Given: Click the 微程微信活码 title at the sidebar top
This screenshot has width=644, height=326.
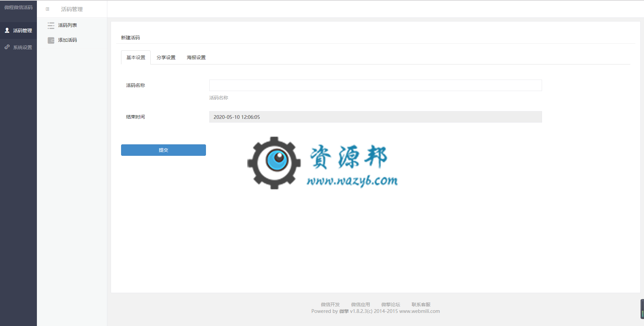Looking at the screenshot, I should click(18, 7).
